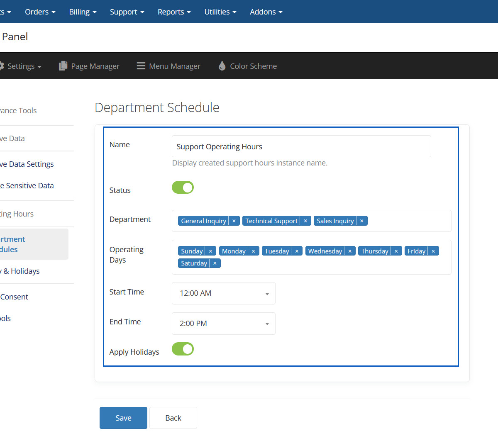Screen dimensions: 498x448
Task: Turn off the Apply Holidays switch
Action: pyautogui.click(x=183, y=349)
